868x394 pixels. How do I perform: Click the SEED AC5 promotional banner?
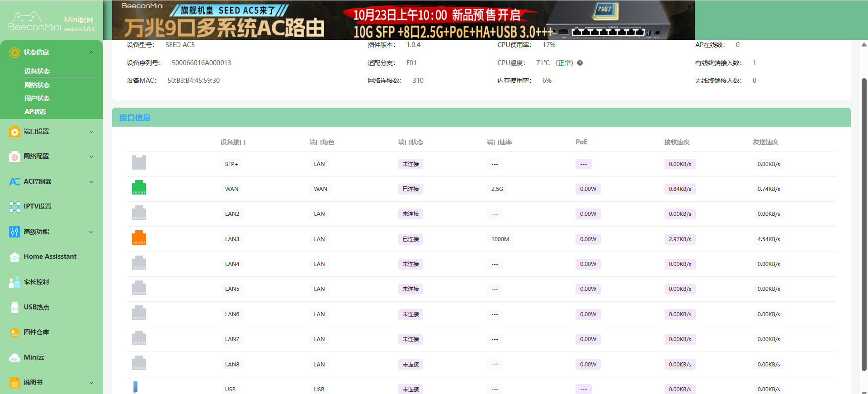click(403, 20)
